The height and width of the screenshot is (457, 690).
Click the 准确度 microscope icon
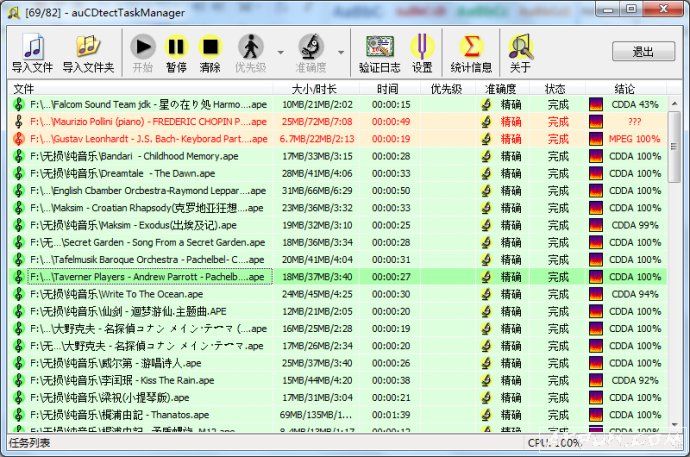[x=311, y=47]
